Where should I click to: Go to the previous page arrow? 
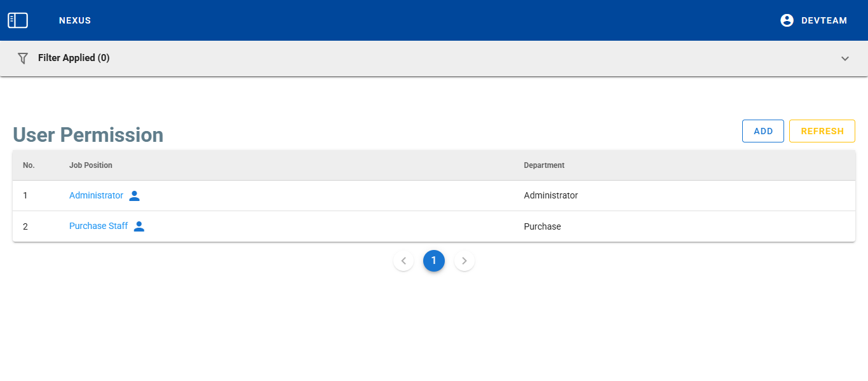pos(403,261)
